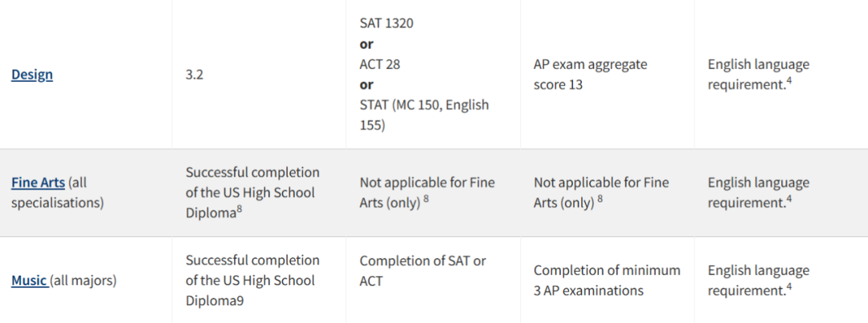868x323 pixels.
Task: Click the SAT 1320 text
Action: tap(387, 23)
